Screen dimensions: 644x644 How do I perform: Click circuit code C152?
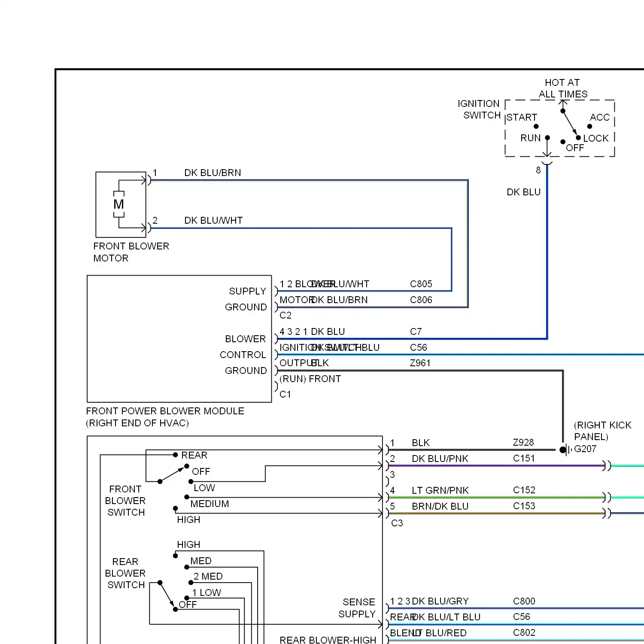tap(524, 490)
